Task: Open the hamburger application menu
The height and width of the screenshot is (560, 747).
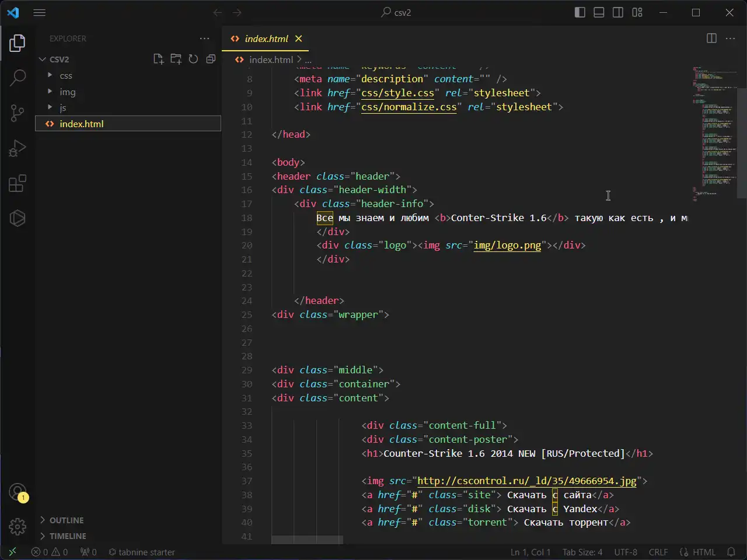Action: (x=40, y=12)
